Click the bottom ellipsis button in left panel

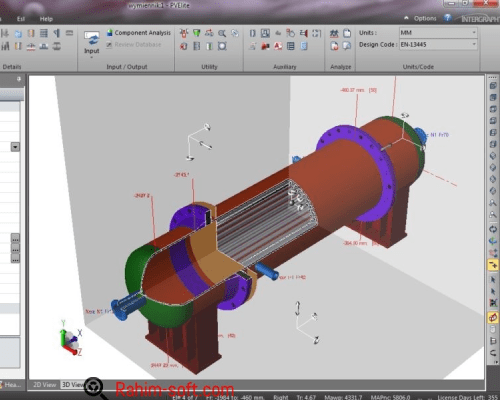pyautogui.click(x=15, y=259)
